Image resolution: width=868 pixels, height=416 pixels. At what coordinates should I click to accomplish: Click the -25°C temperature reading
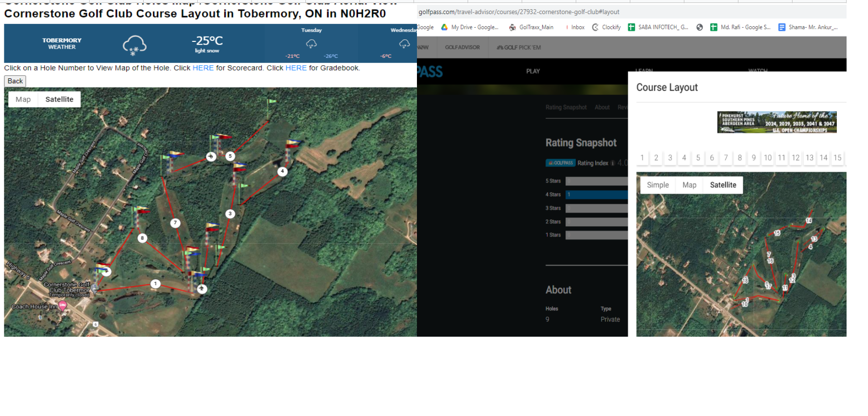click(207, 41)
